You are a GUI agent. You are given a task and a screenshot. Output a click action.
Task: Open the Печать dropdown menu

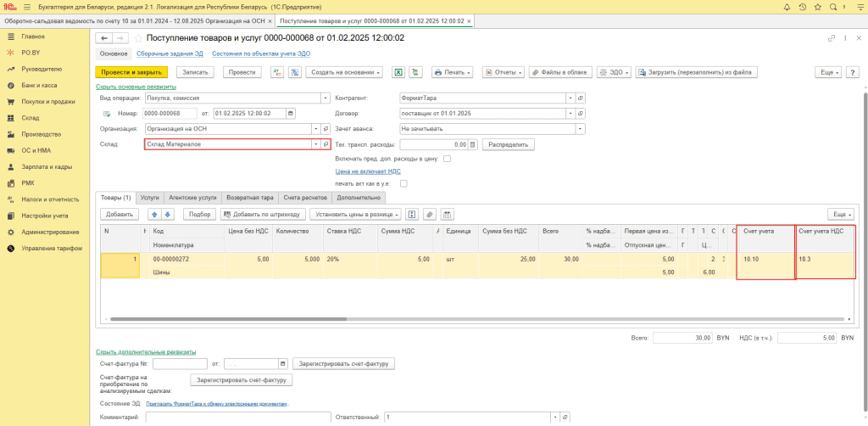pos(453,73)
